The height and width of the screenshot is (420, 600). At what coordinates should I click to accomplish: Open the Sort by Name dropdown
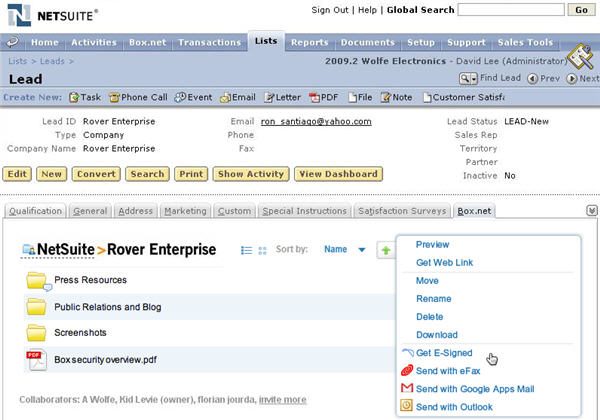[344, 249]
